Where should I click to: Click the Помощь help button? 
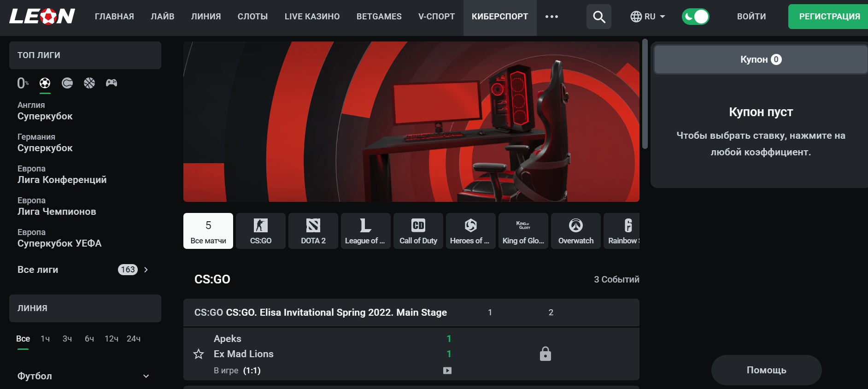(x=766, y=370)
